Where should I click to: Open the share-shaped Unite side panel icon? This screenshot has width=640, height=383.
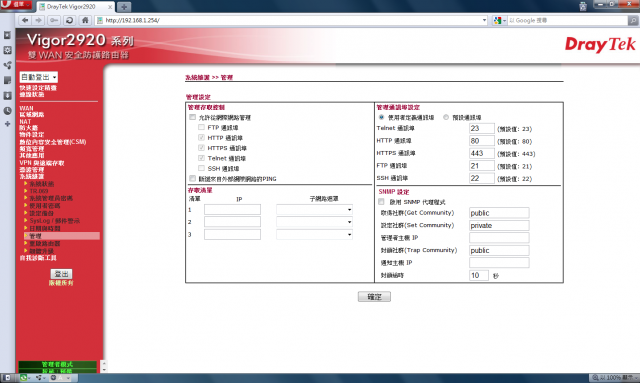click(7, 65)
